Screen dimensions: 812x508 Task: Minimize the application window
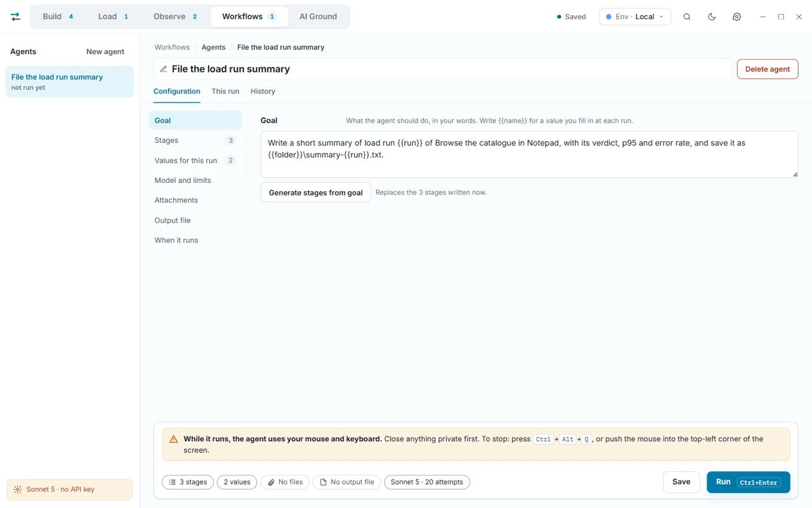tap(763, 17)
